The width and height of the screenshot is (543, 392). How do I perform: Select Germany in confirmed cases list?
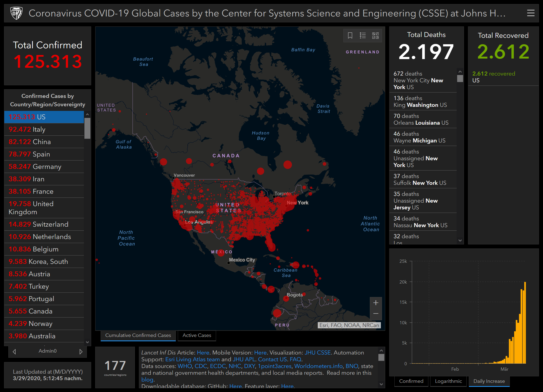[44, 167]
